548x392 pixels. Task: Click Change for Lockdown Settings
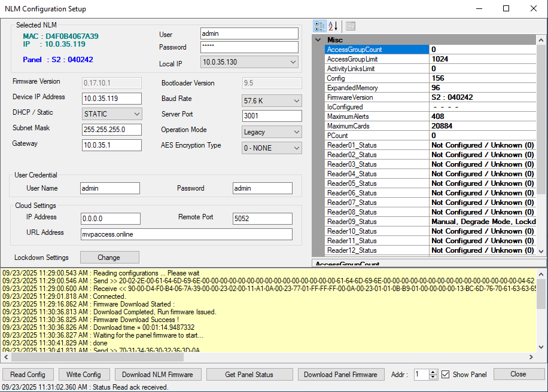(x=109, y=258)
